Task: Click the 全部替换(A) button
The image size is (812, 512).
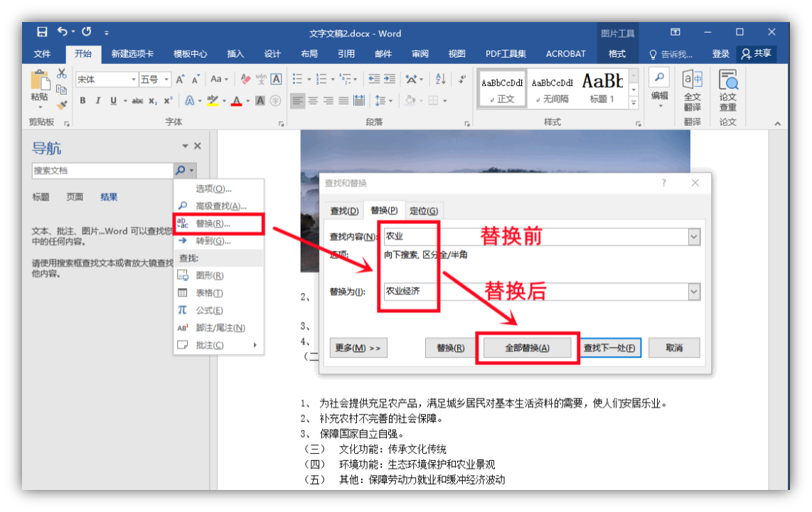Action: point(527,348)
